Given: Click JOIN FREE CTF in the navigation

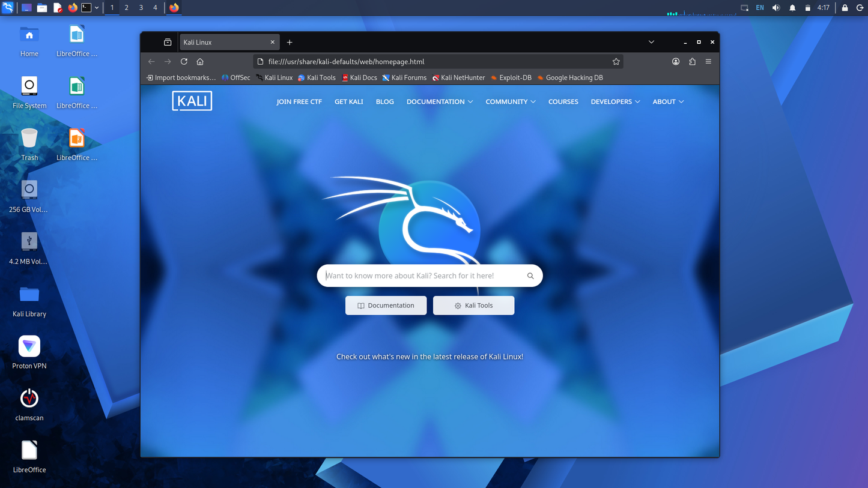Looking at the screenshot, I should 299,101.
